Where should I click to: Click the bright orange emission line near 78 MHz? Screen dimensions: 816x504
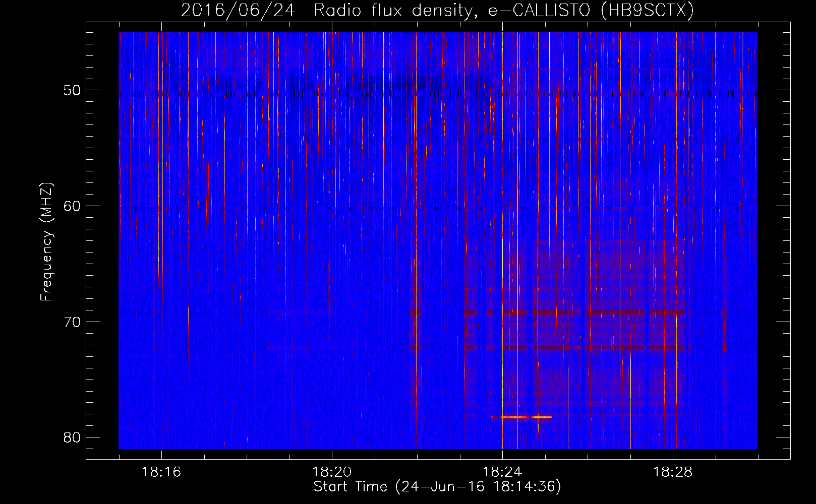point(521,417)
